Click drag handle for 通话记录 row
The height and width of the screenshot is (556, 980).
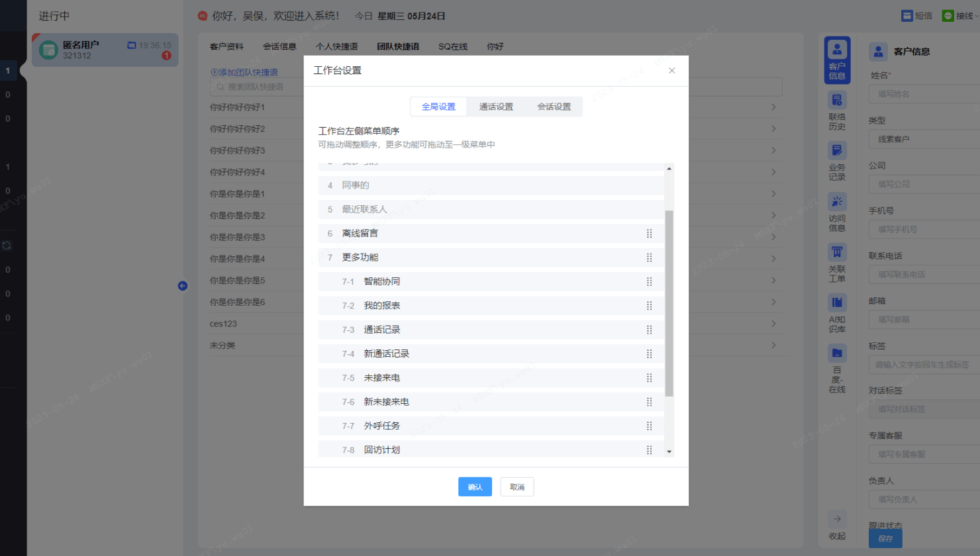pos(649,330)
